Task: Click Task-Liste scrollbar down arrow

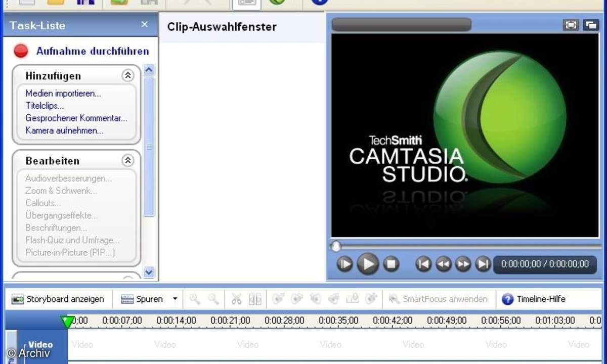Action: pyautogui.click(x=149, y=272)
